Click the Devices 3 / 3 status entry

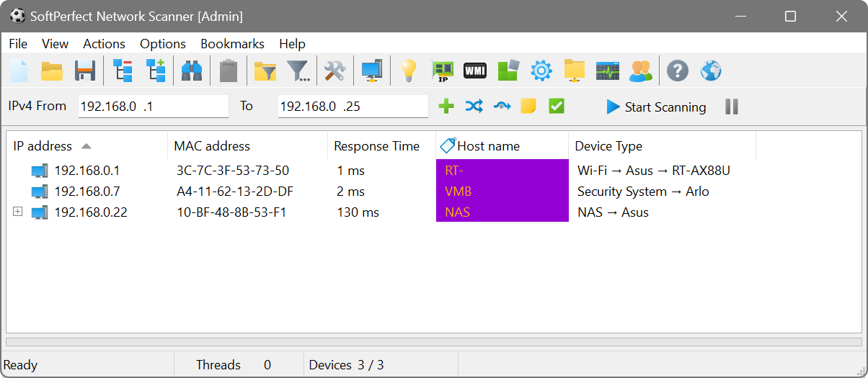click(346, 365)
